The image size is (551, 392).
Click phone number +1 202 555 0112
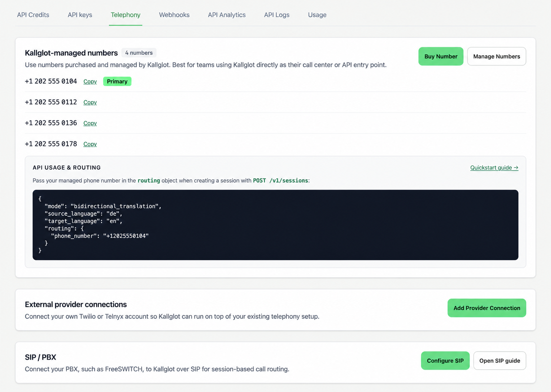tap(51, 102)
